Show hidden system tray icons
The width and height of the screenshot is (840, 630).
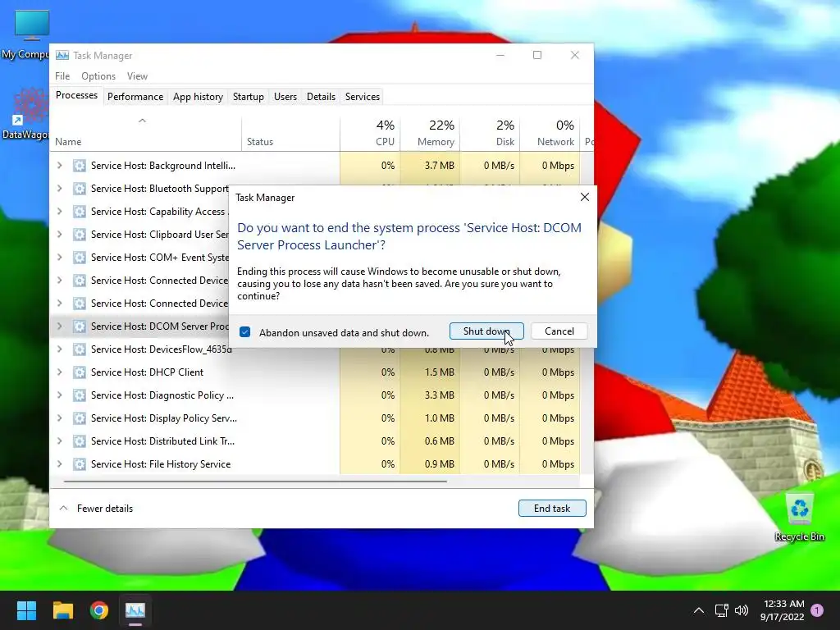699,610
